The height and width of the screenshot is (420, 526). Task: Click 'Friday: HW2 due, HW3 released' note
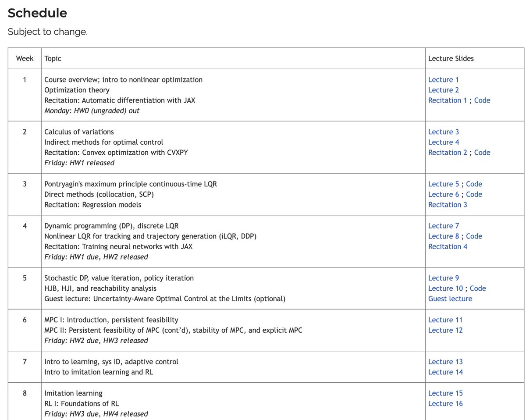(x=96, y=341)
